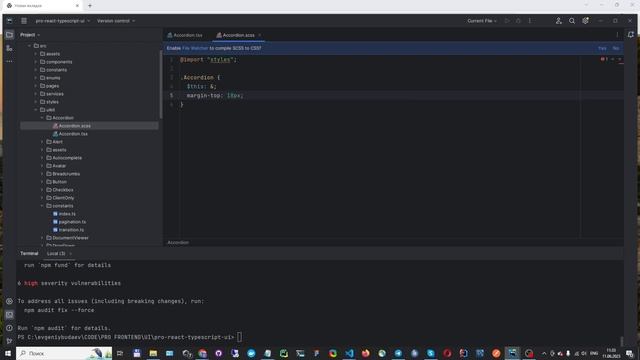Viewport: 640px width, 360px height.
Task: Open the Version control dropdown
Action: (x=116, y=21)
